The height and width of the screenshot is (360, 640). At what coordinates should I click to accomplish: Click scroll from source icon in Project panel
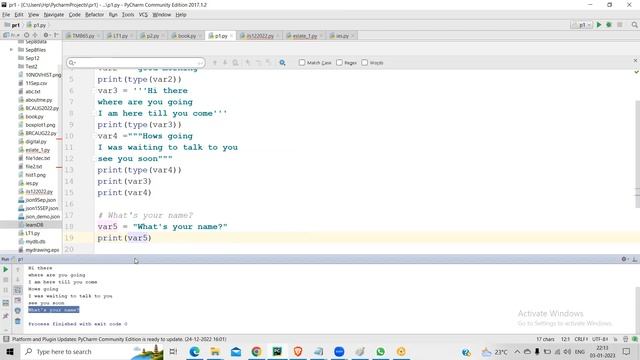click(27, 36)
